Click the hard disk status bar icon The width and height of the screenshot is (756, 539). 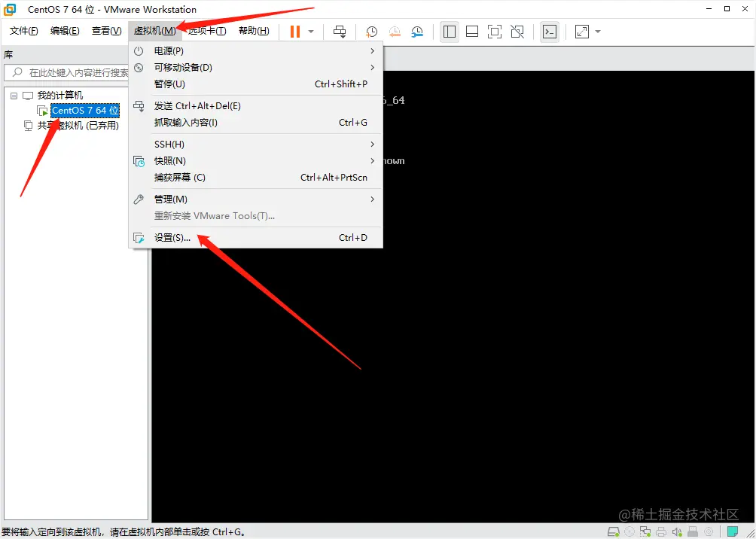[614, 531]
